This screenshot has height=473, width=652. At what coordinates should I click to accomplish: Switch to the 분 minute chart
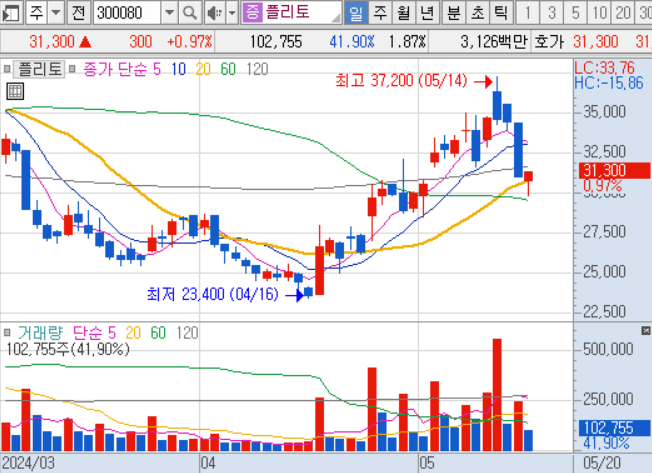tap(454, 13)
